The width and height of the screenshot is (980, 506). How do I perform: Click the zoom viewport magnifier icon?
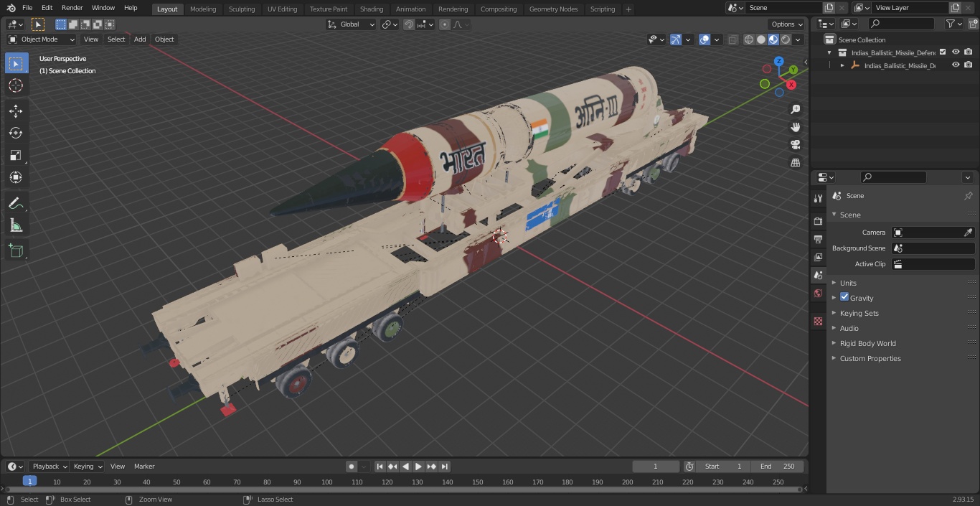(x=795, y=109)
